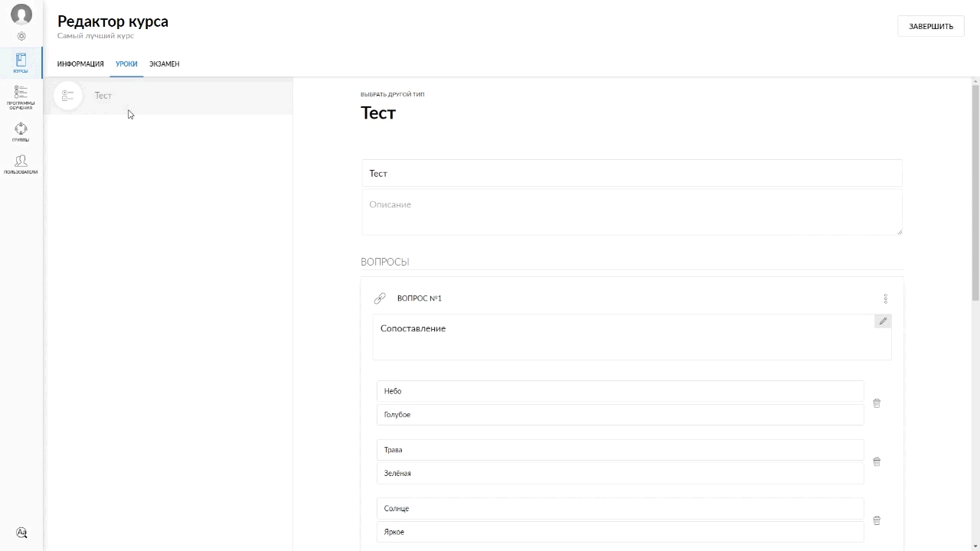
Task: Click the Небо input field
Action: tap(620, 391)
